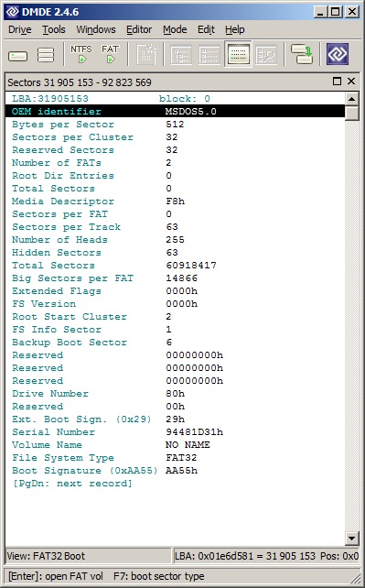
Task: Click the tree view mode toolbar icon
Action: 181,55
